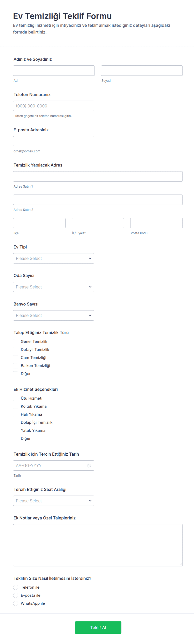
Task: Tick the Cam Temizliği checkbox
Action: pos(16,358)
